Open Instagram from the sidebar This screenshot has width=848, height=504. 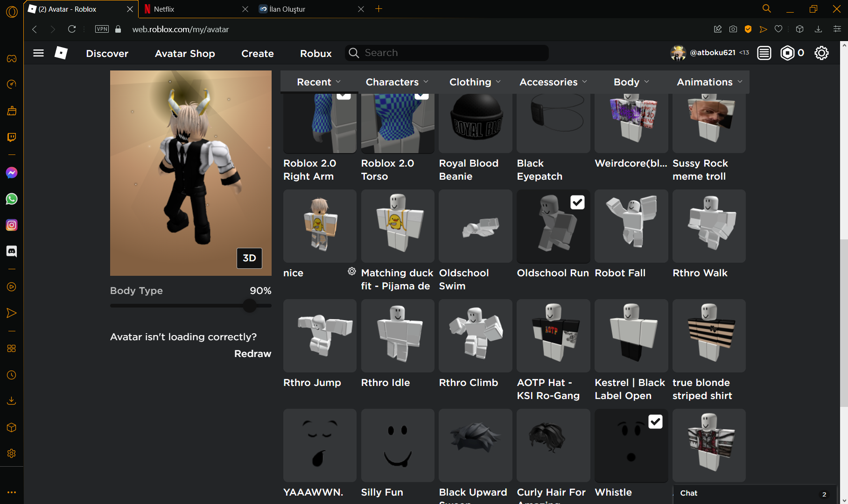11,225
